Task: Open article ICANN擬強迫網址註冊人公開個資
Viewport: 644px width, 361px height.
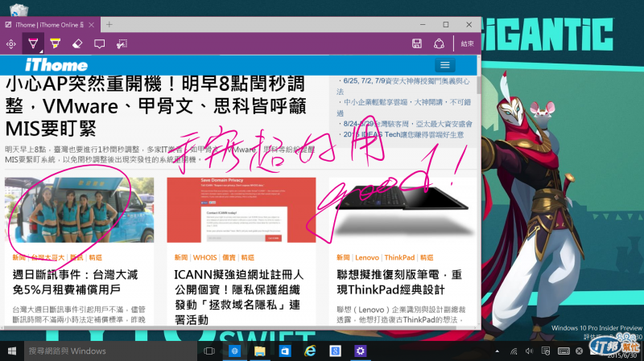Action: 238,297
